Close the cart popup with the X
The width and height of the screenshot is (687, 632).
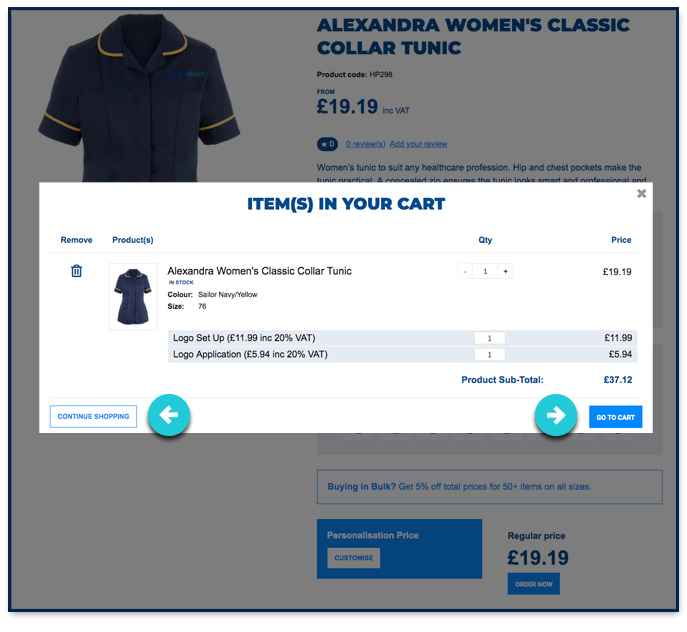point(642,193)
